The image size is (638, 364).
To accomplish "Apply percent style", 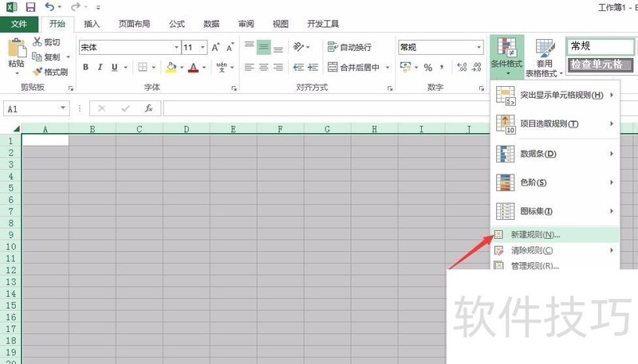I will (x=428, y=68).
